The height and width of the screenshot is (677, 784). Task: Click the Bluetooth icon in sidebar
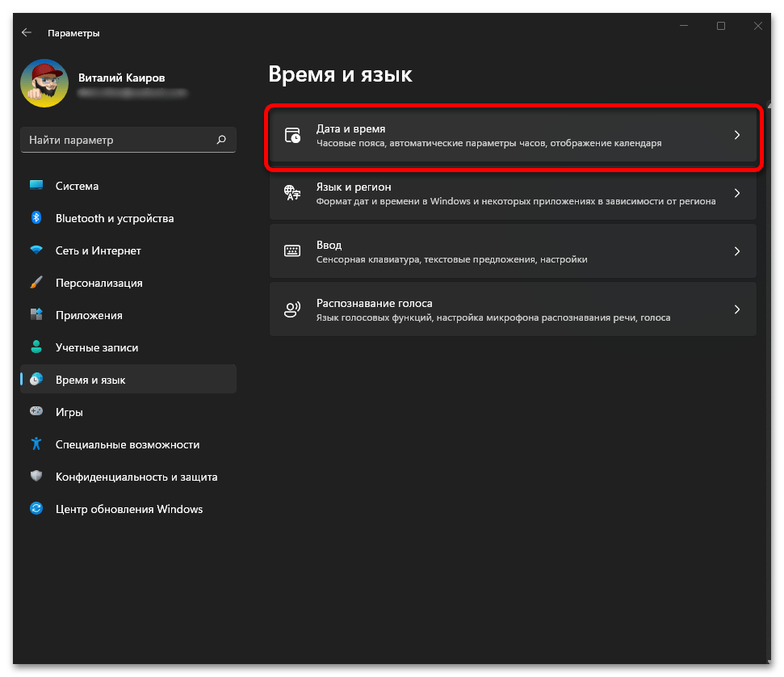(x=36, y=218)
